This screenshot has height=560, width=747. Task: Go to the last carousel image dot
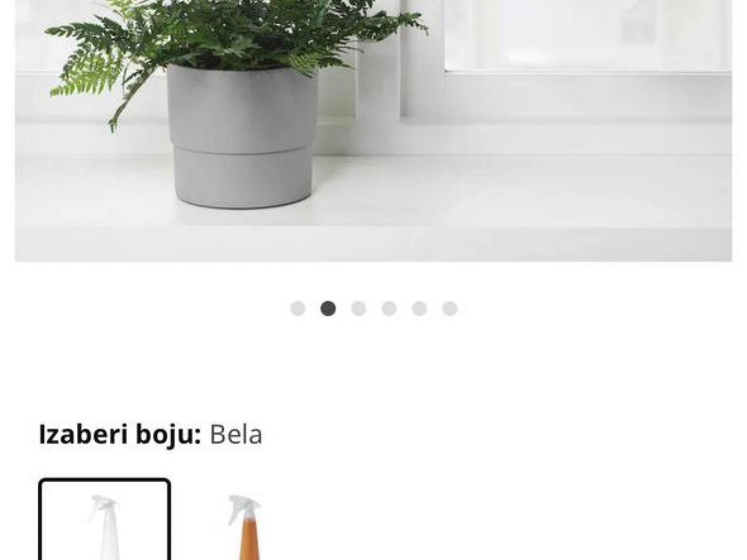[449, 309]
